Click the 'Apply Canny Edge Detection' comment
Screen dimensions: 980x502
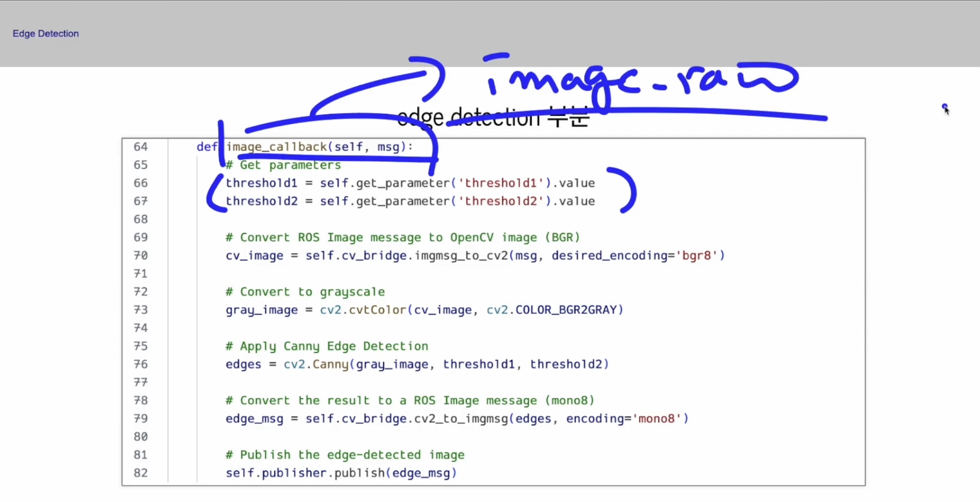(327, 346)
